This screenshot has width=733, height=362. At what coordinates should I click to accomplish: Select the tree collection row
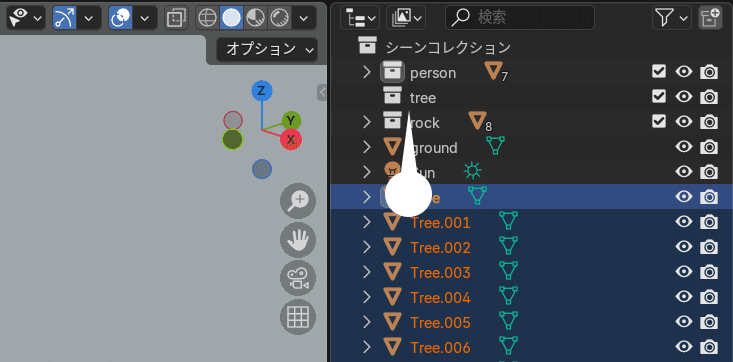(531, 97)
